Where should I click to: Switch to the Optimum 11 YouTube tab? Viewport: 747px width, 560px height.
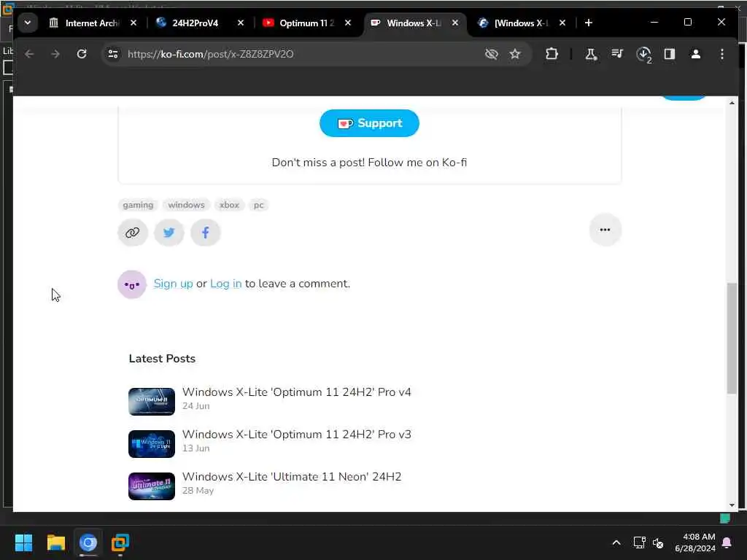coord(306,23)
